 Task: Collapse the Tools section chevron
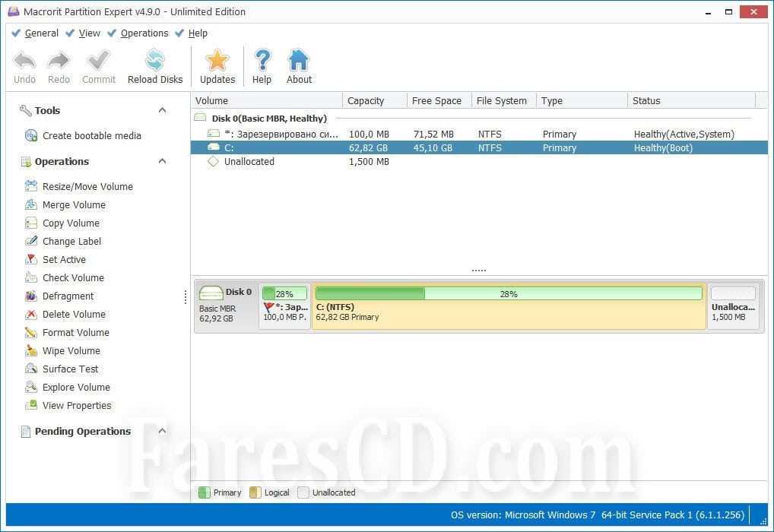[x=162, y=110]
